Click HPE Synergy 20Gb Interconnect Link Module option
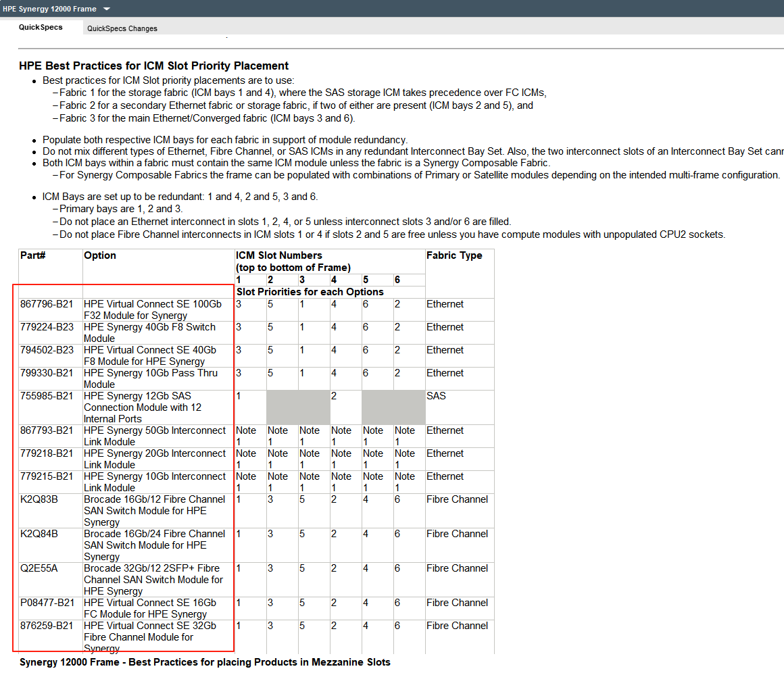 click(x=155, y=459)
